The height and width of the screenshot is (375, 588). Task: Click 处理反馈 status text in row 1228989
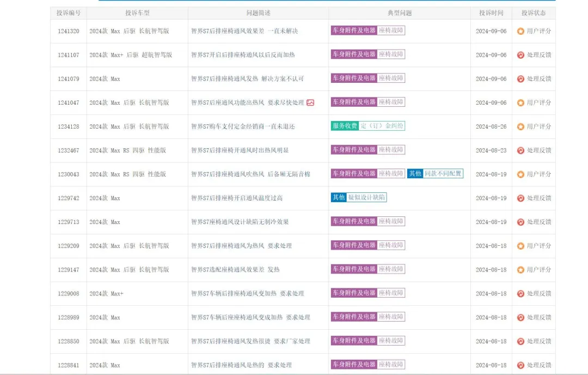[539, 318]
